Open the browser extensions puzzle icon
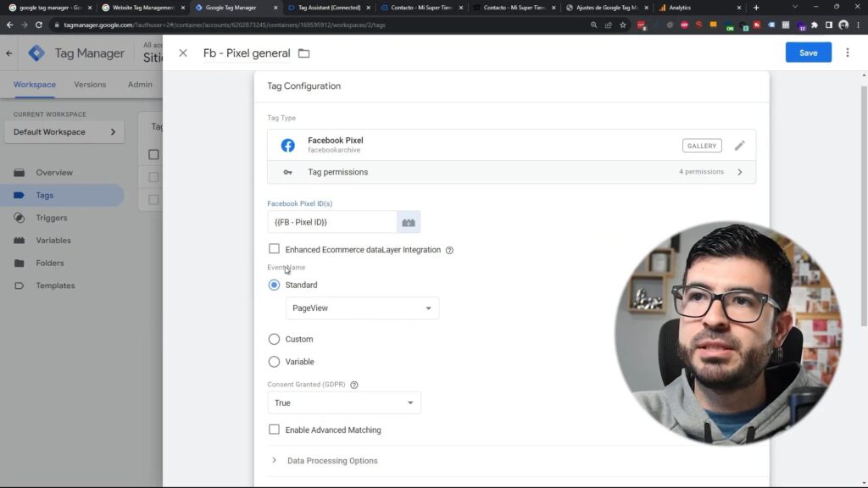 tap(815, 25)
